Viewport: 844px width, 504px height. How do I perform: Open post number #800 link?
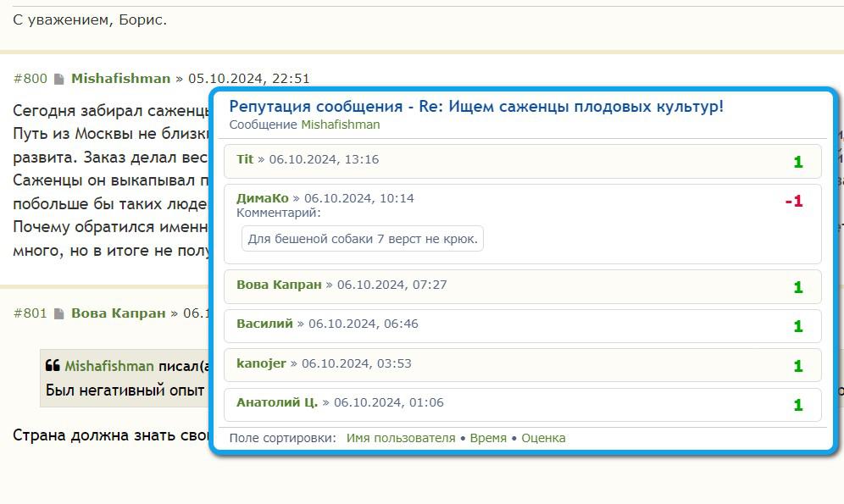click(x=31, y=79)
